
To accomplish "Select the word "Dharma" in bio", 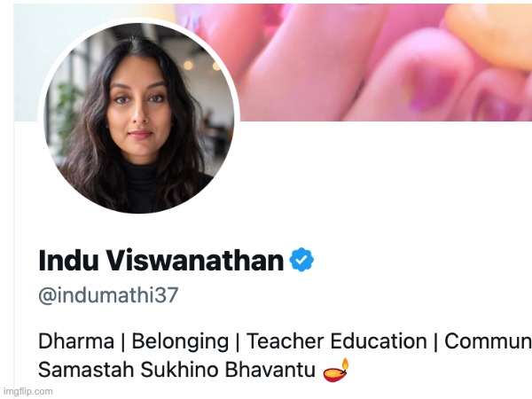I will [x=76, y=341].
